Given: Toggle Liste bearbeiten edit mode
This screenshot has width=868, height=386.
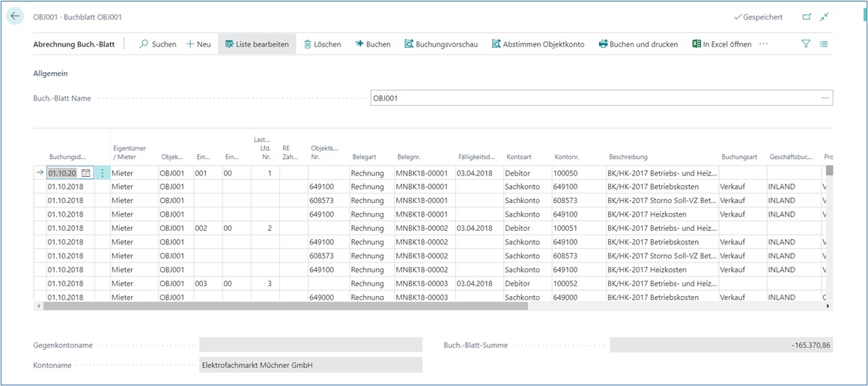Looking at the screenshot, I should (256, 44).
